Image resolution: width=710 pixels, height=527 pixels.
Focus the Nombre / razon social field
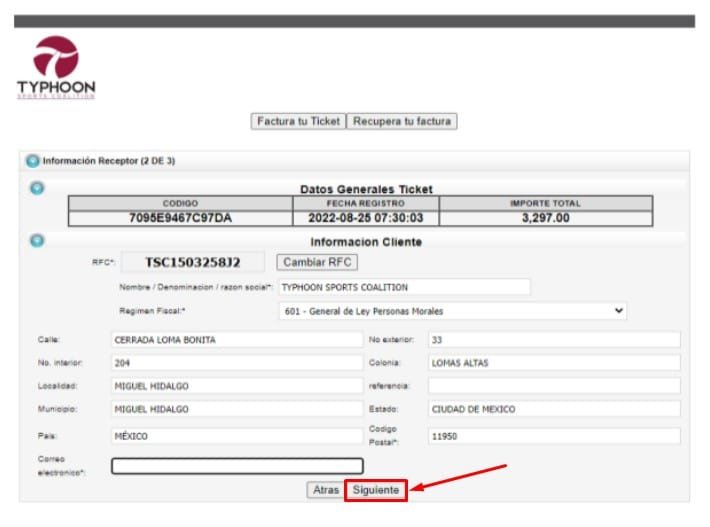[x=404, y=287]
